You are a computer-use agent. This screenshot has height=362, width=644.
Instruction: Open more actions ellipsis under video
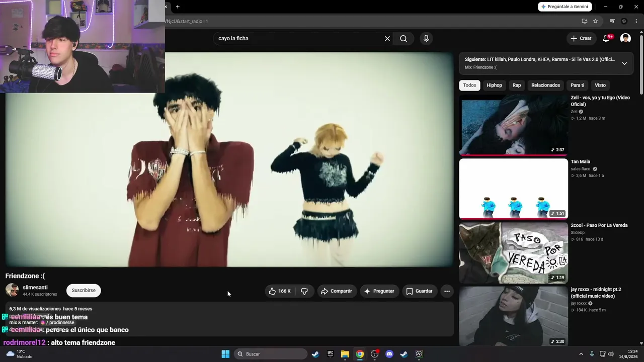coord(447,291)
